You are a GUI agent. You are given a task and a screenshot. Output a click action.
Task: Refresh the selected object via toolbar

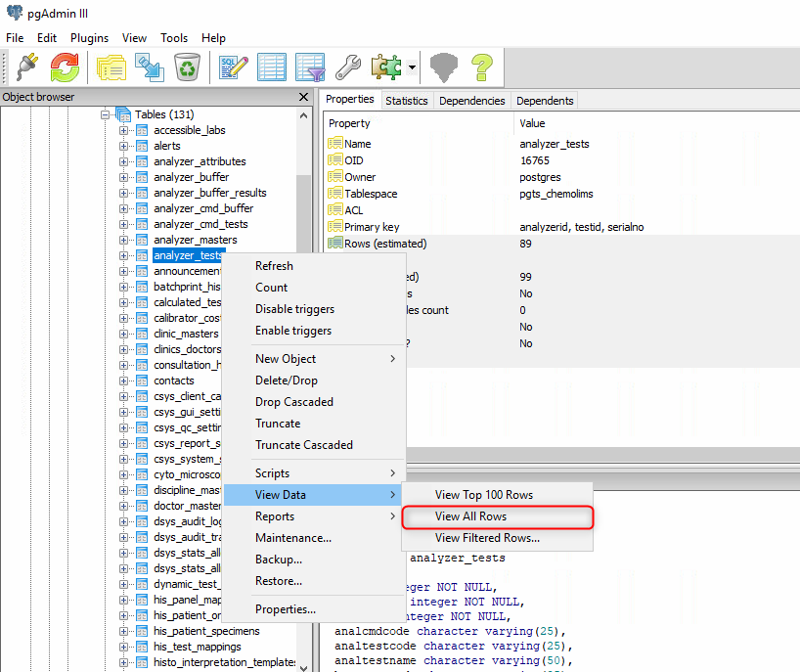(x=65, y=67)
